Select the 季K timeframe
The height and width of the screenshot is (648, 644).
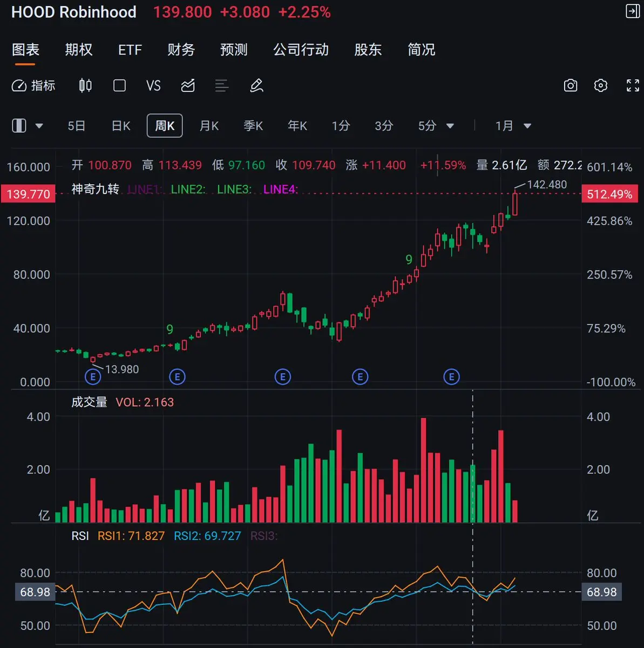point(253,126)
